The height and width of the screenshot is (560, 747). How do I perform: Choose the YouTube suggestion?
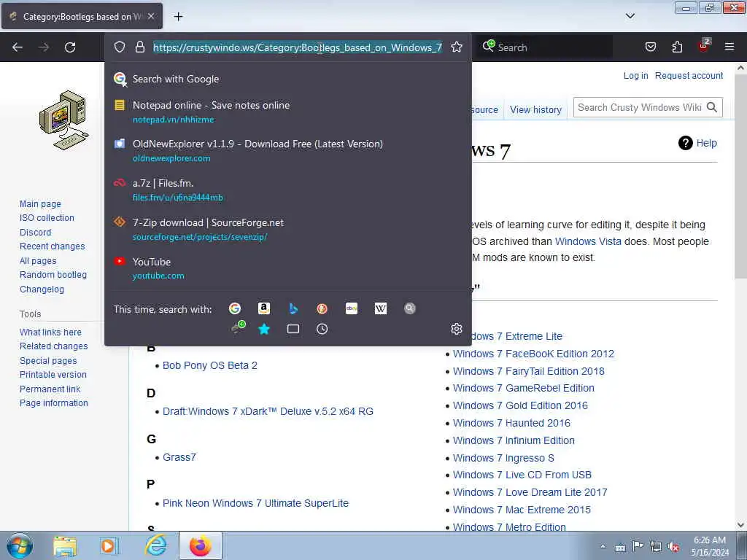click(287, 268)
